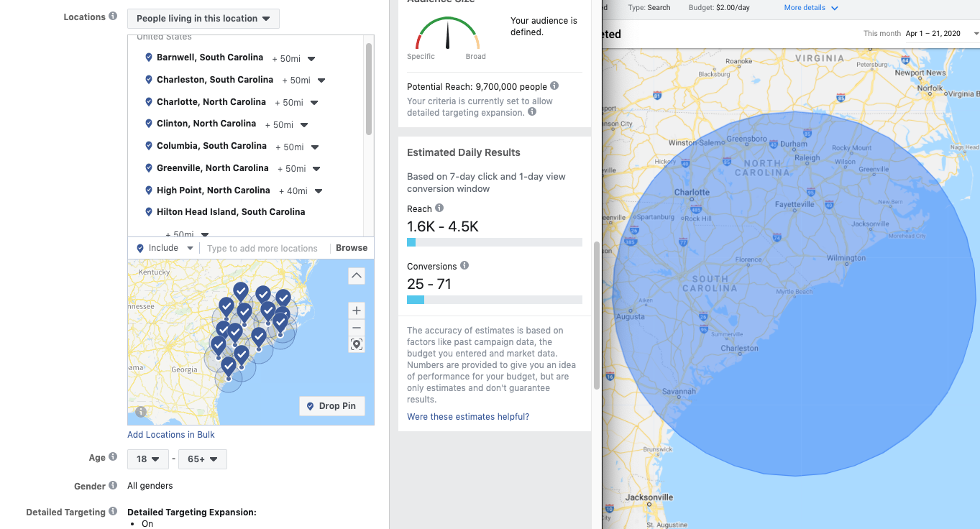This screenshot has height=529, width=980.
Task: Click the Were these estimates helpful? link
Action: [468, 417]
